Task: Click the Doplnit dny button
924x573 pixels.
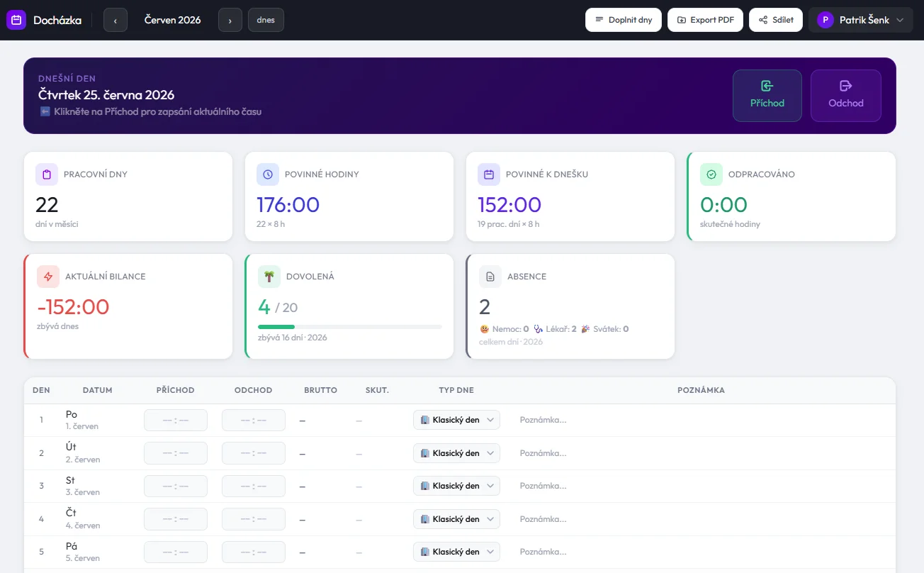Action: [x=624, y=20]
